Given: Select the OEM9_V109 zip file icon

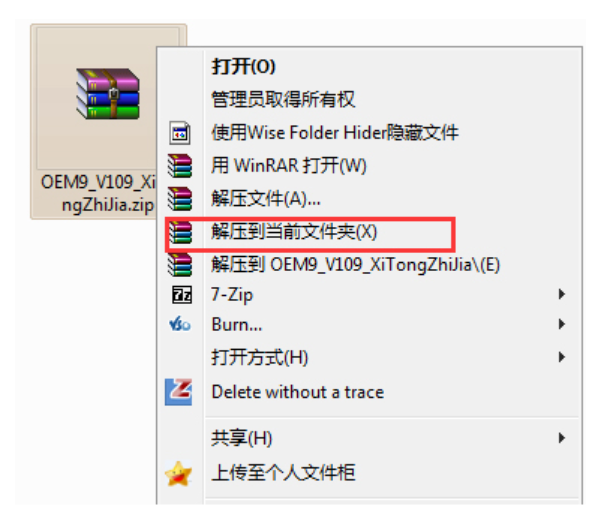Looking at the screenshot, I should [x=108, y=94].
